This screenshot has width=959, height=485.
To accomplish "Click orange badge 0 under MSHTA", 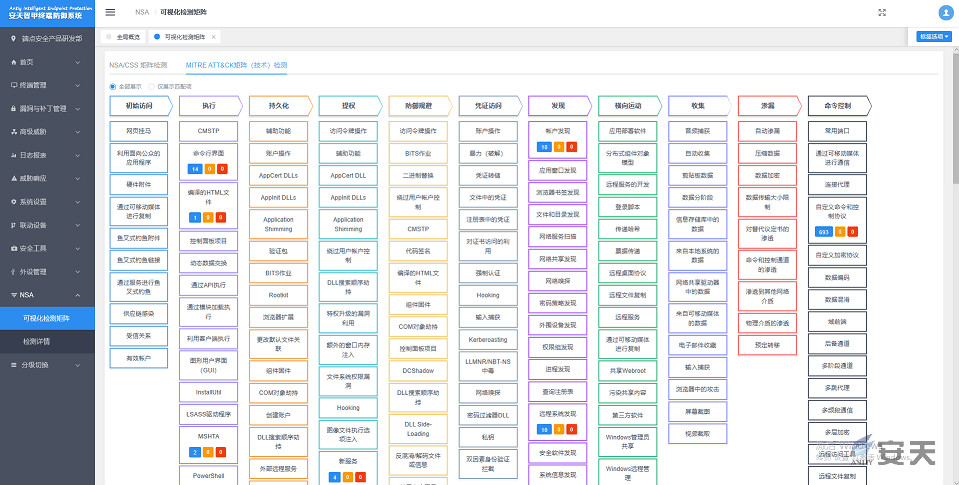I will (x=209, y=452).
